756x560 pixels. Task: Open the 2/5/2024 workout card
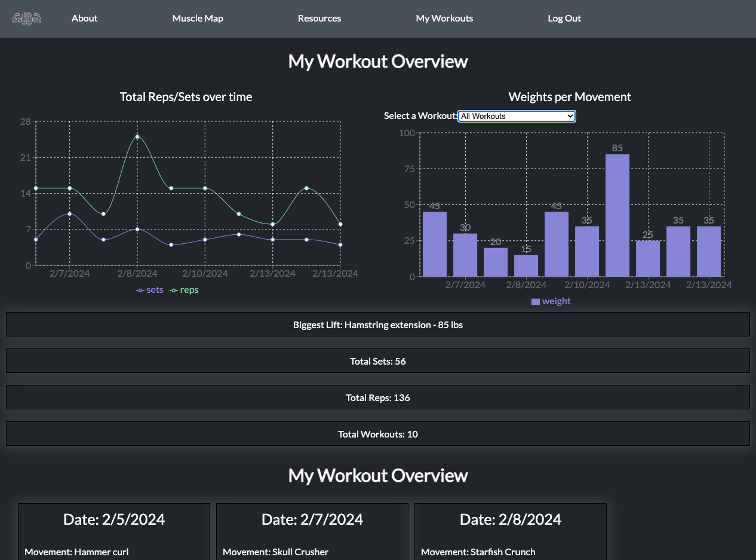pos(114,531)
